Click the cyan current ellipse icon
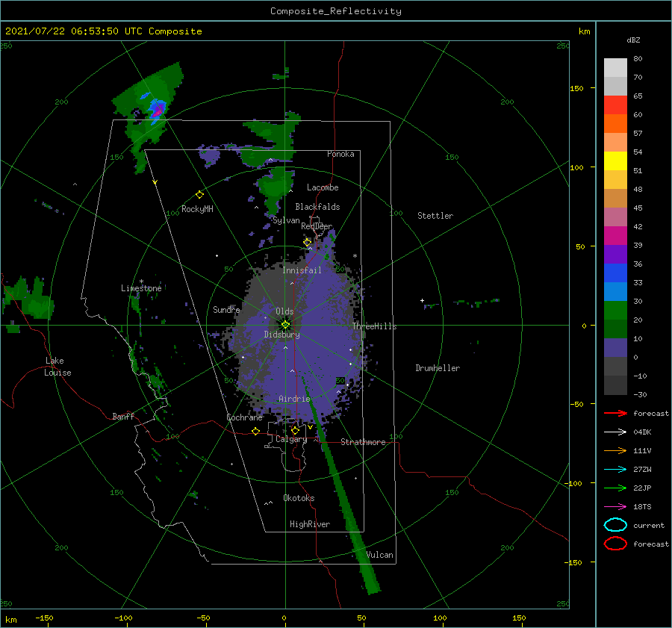672x628 pixels. [615, 525]
